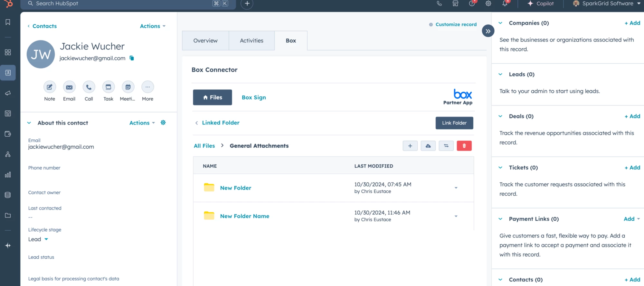The width and height of the screenshot is (644, 286).
Task: Switch to the Activities tab
Action: click(x=251, y=41)
